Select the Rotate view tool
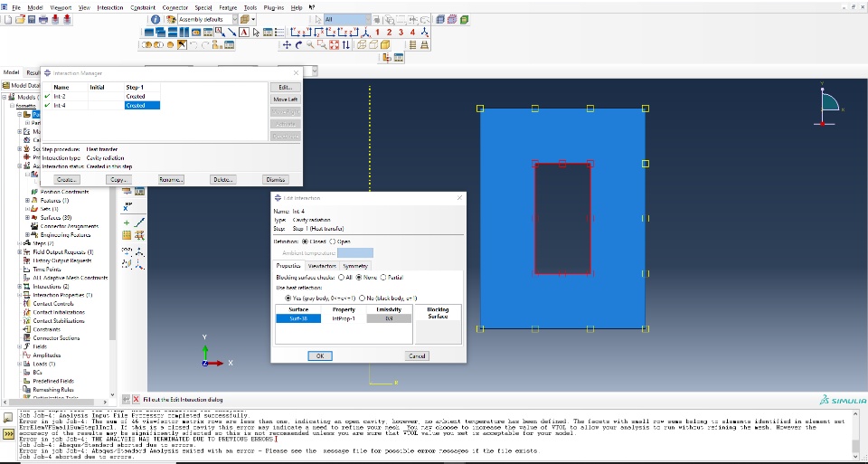Image resolution: width=868 pixels, height=464 pixels. pyautogui.click(x=298, y=45)
